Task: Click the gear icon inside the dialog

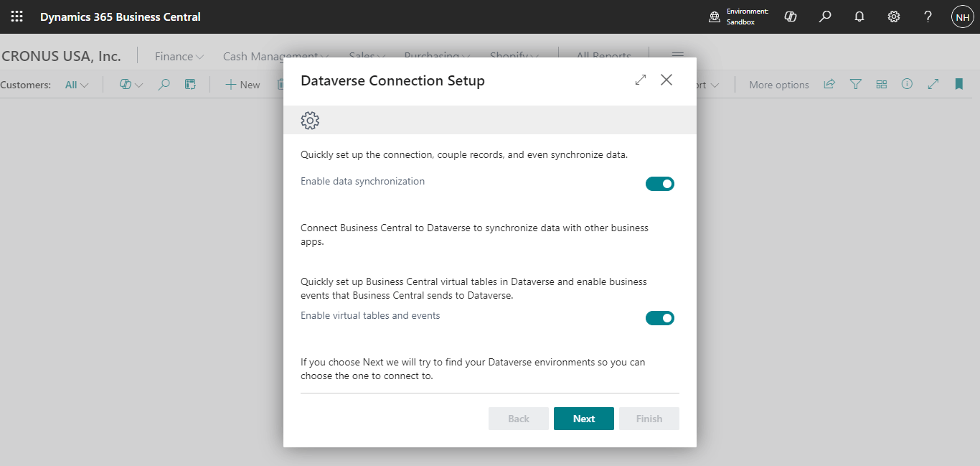Action: (310, 121)
